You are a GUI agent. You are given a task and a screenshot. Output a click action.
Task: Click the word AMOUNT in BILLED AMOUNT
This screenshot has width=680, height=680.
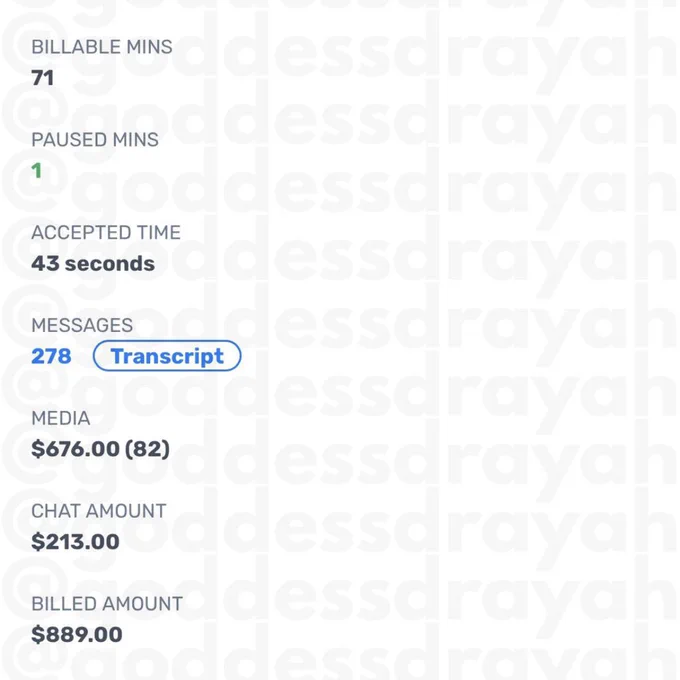[x=142, y=604]
